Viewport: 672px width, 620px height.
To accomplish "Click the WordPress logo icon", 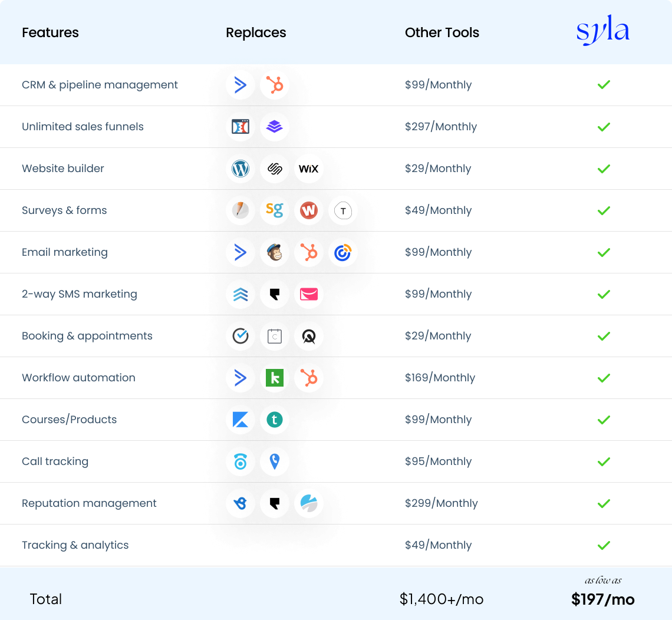I will [x=241, y=169].
